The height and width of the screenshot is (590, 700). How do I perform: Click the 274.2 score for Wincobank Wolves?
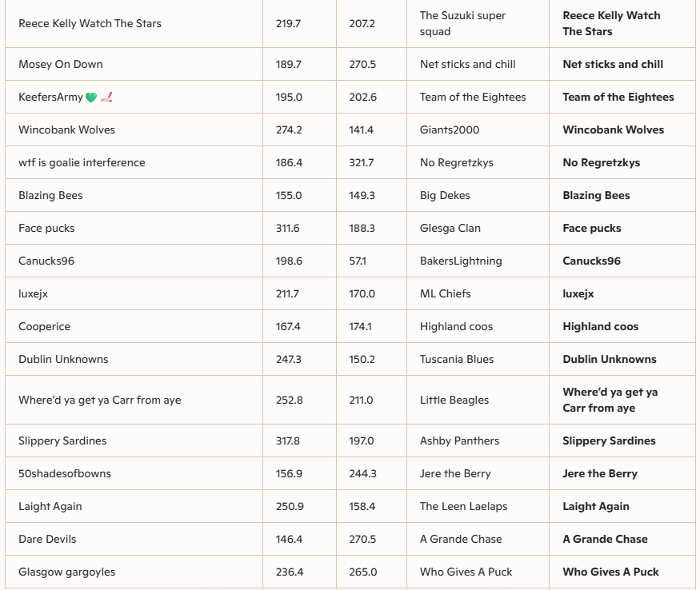click(x=289, y=130)
